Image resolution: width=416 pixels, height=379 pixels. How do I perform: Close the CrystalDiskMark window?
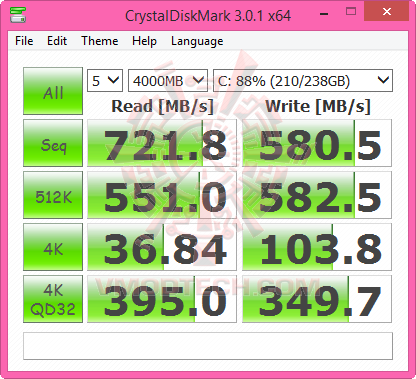pos(387,11)
